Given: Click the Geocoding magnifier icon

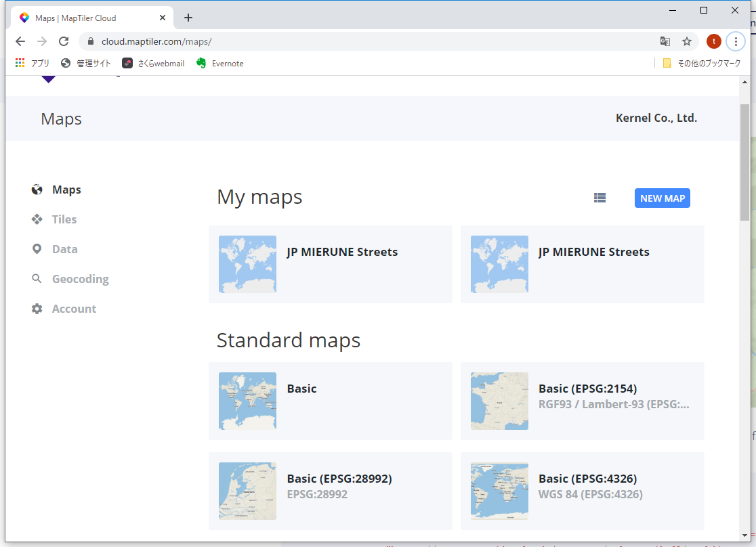Looking at the screenshot, I should pyautogui.click(x=37, y=279).
